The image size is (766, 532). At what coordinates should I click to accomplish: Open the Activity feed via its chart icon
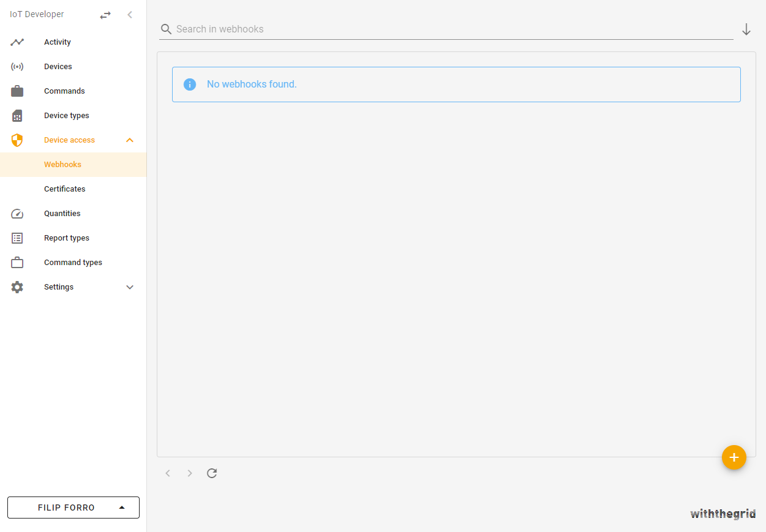[x=17, y=42]
